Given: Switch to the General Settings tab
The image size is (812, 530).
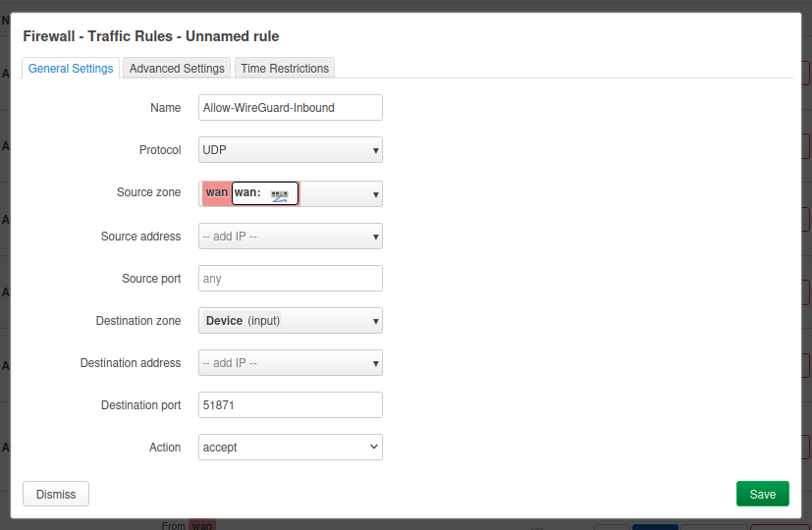Looking at the screenshot, I should pos(71,69).
